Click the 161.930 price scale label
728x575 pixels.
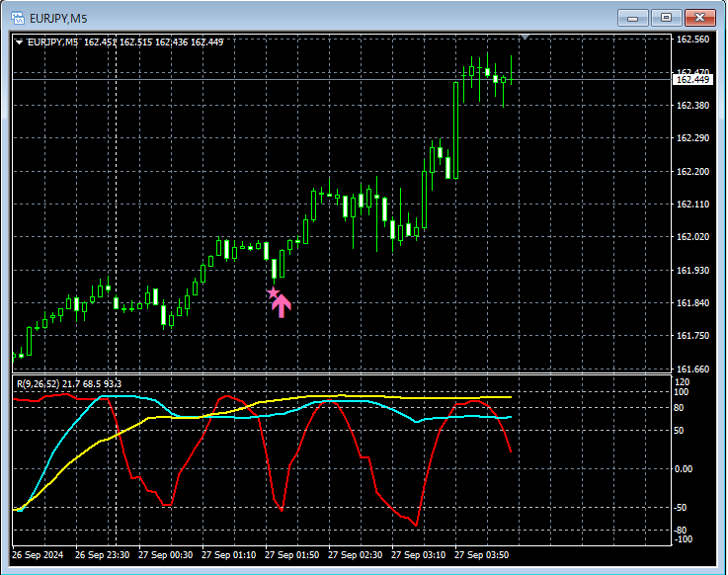[x=692, y=271]
